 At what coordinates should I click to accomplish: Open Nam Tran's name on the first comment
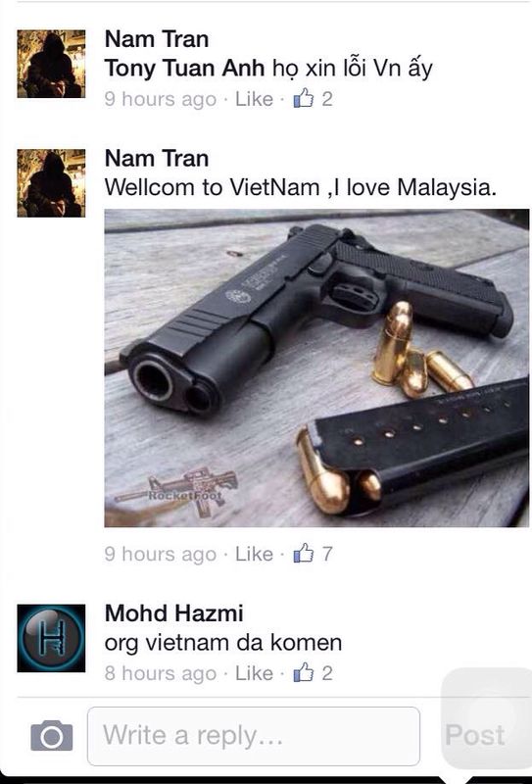(x=157, y=39)
